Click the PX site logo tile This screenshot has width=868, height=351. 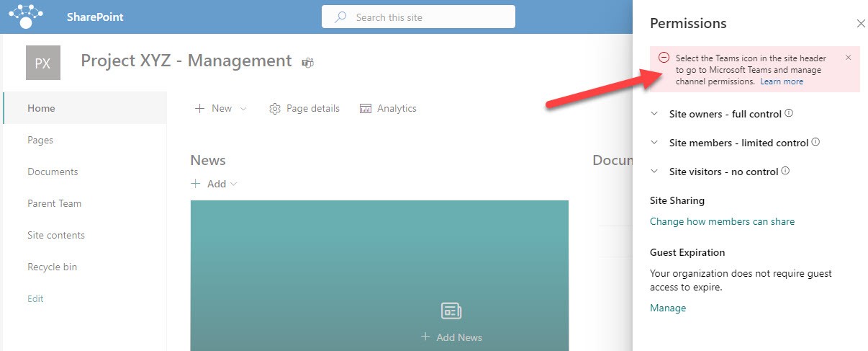point(42,63)
